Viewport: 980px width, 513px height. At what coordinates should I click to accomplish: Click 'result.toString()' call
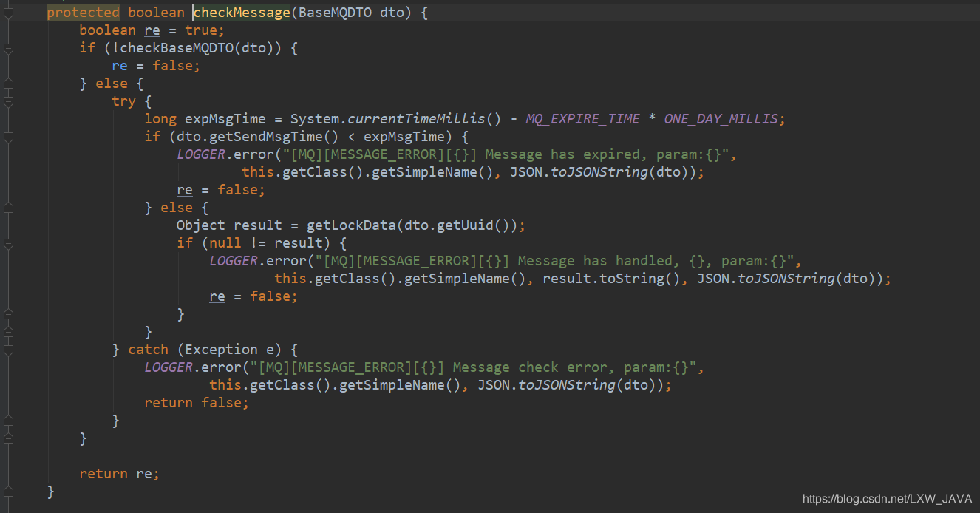point(611,279)
